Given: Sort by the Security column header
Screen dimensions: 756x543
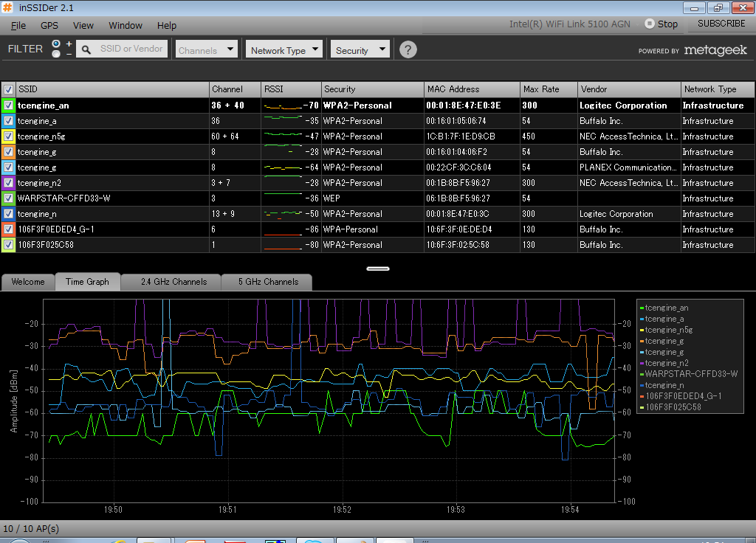Looking at the screenshot, I should coord(372,89).
